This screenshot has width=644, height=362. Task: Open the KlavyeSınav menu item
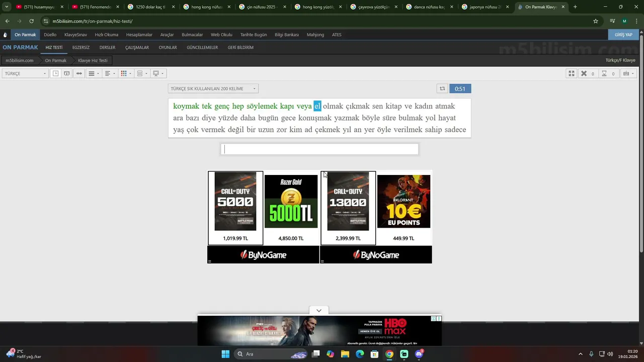75,35
